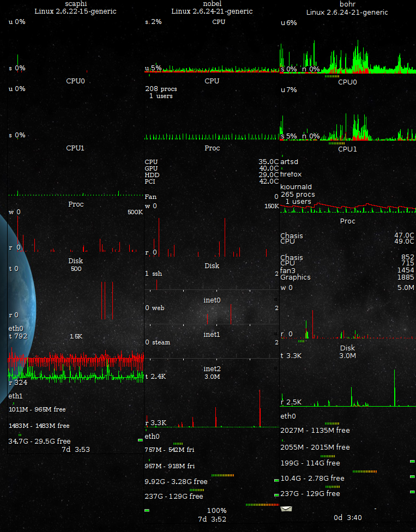
Task: Click nobel memory meter '757M - 542M fri'
Action: (170, 450)
